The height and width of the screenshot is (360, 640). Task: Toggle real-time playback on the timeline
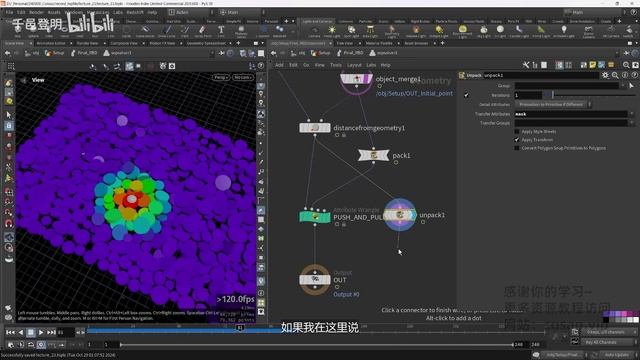(41, 345)
